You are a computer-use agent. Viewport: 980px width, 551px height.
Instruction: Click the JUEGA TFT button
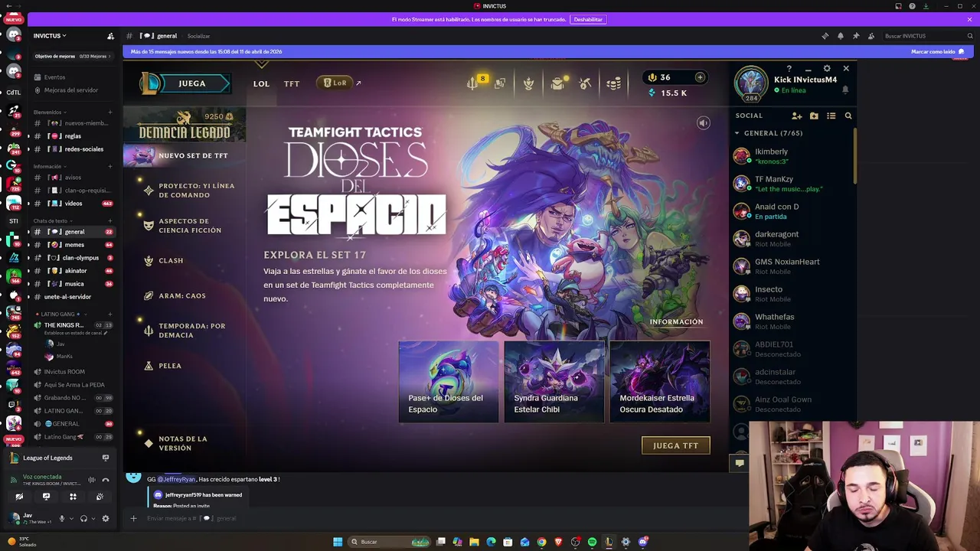coord(675,445)
